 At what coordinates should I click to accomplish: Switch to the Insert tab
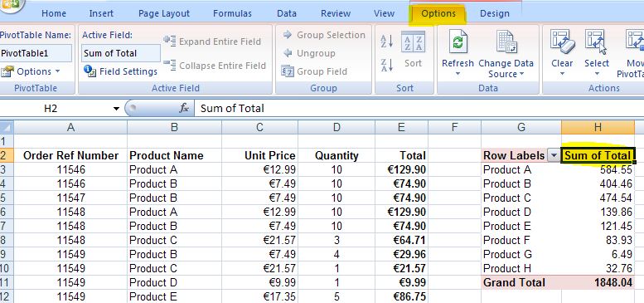click(101, 13)
